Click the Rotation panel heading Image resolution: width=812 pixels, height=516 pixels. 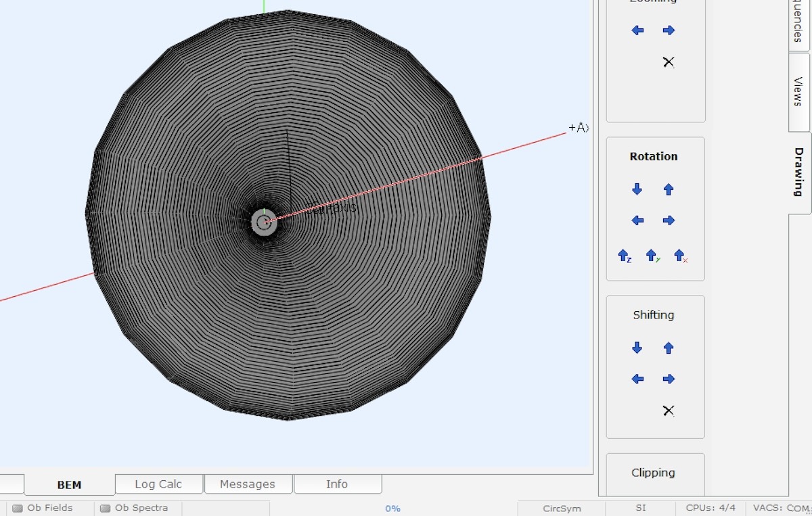[653, 156]
